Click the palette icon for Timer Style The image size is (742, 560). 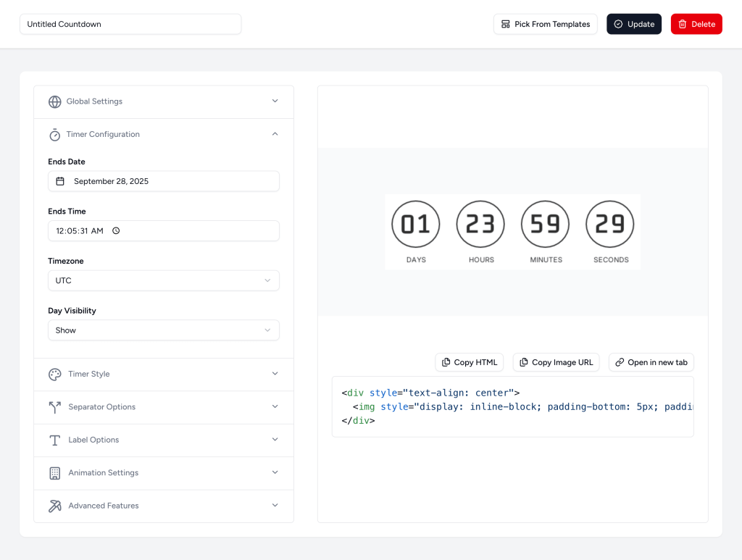point(55,375)
